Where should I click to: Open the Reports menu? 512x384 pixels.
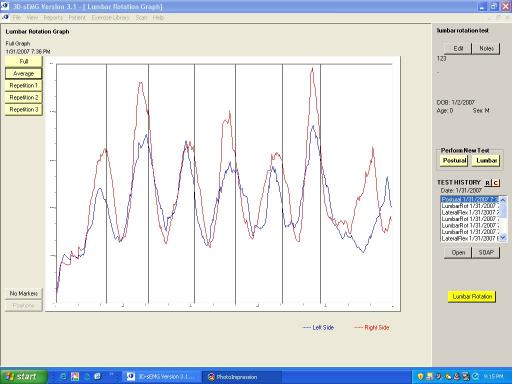[53, 17]
